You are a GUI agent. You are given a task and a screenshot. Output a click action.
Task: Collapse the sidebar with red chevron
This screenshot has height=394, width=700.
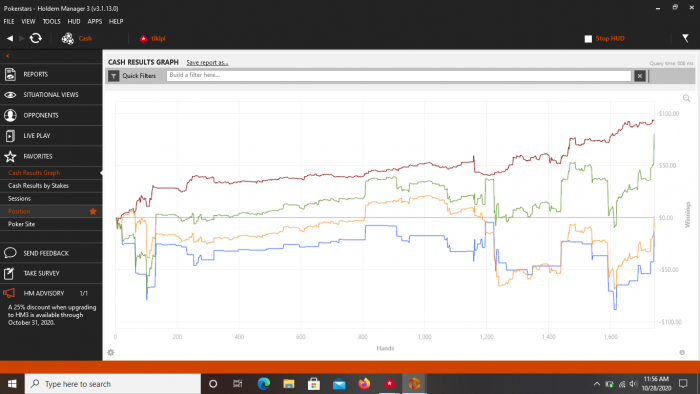[x=7, y=56]
